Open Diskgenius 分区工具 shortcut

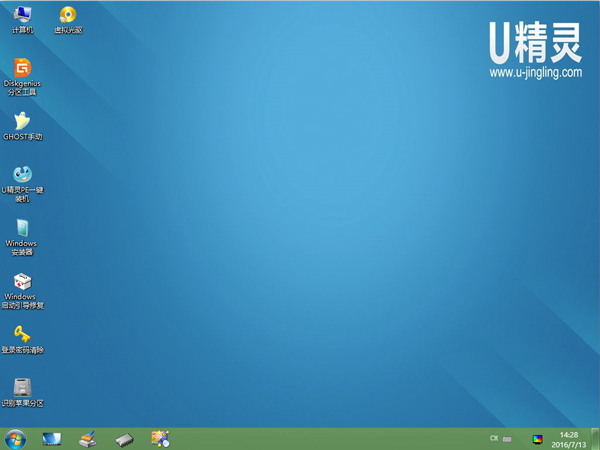point(22,77)
